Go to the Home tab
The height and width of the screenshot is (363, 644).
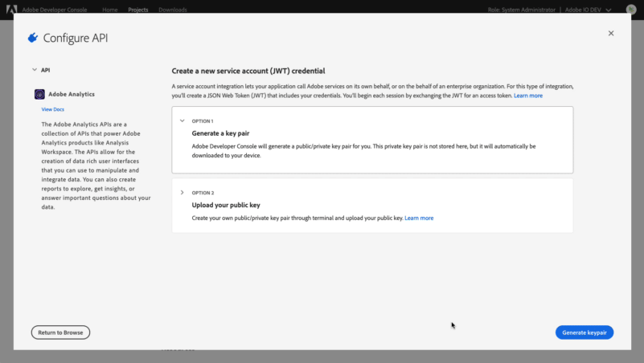point(109,10)
